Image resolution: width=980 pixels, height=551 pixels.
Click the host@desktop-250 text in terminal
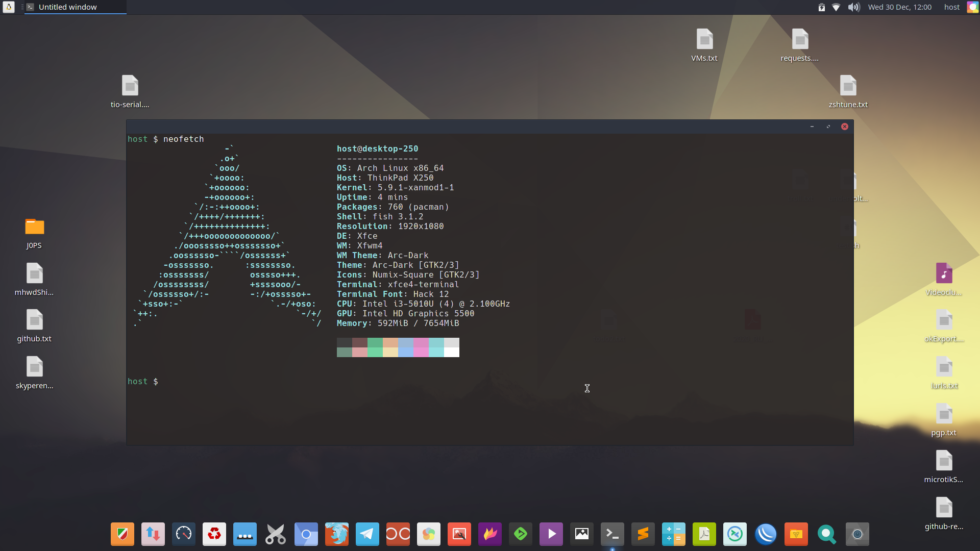(377, 149)
